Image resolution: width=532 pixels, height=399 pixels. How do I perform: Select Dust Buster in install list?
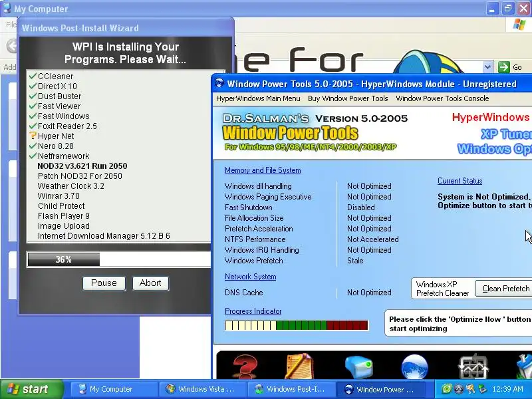click(59, 96)
